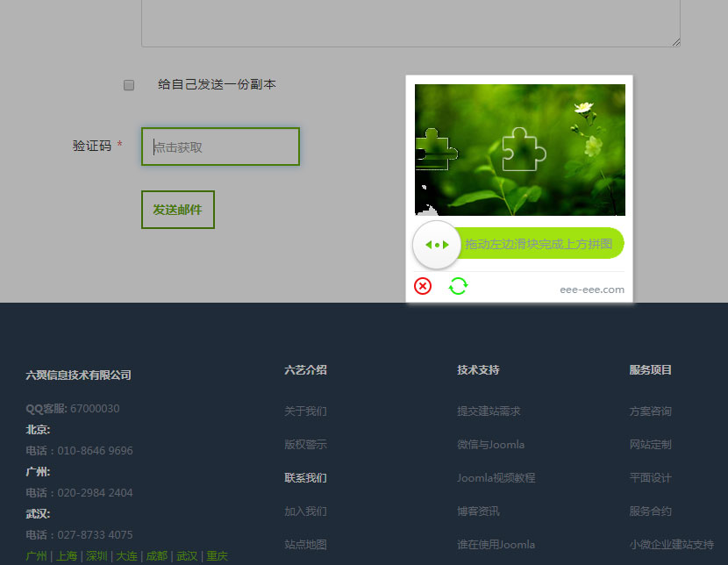Open 提交建站需求 support link

point(489,411)
